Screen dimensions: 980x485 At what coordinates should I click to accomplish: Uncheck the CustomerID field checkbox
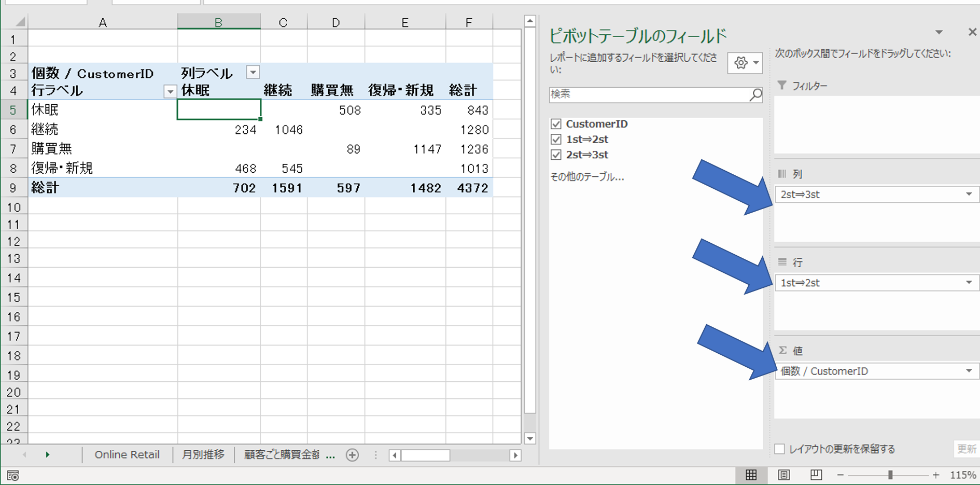[556, 124]
